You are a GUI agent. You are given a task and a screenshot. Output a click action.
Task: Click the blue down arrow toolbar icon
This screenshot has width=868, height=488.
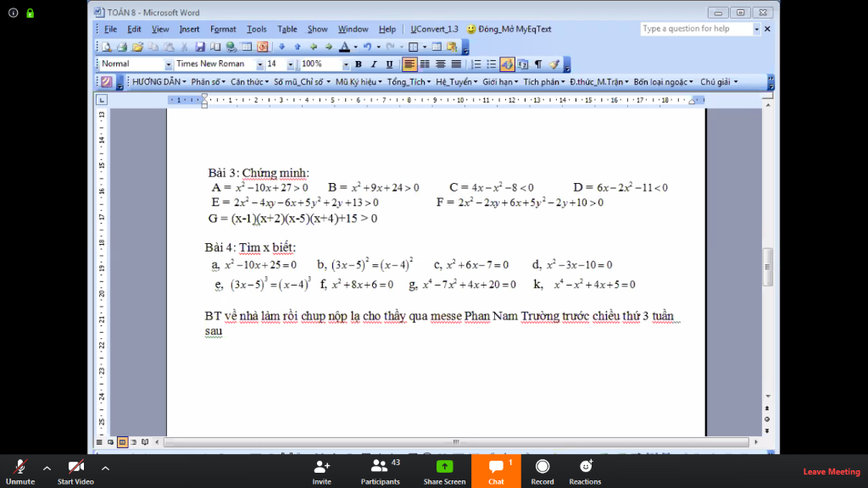point(281,47)
